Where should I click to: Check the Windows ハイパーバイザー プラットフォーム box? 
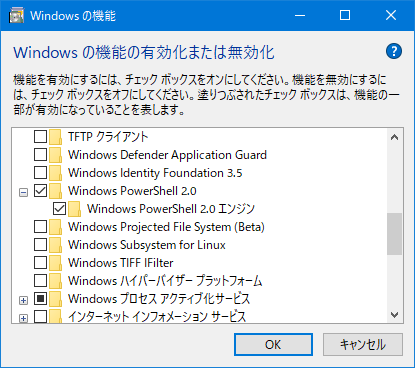point(40,281)
